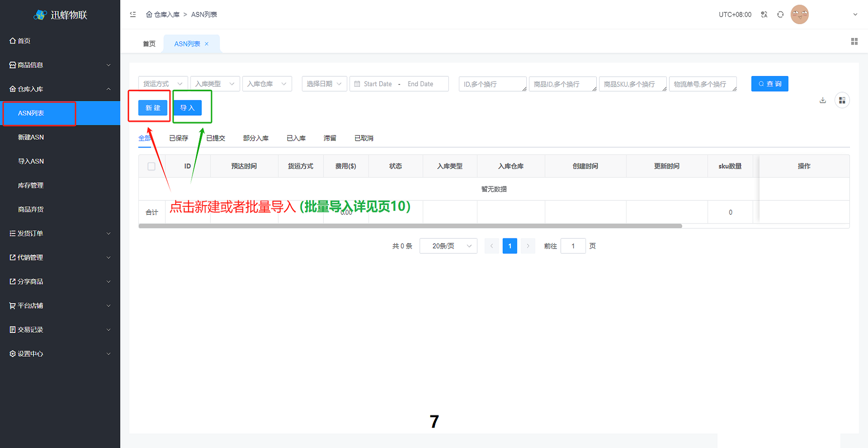868x448 pixels.
Task: Switch to the 已保存 tab
Action: [179, 138]
